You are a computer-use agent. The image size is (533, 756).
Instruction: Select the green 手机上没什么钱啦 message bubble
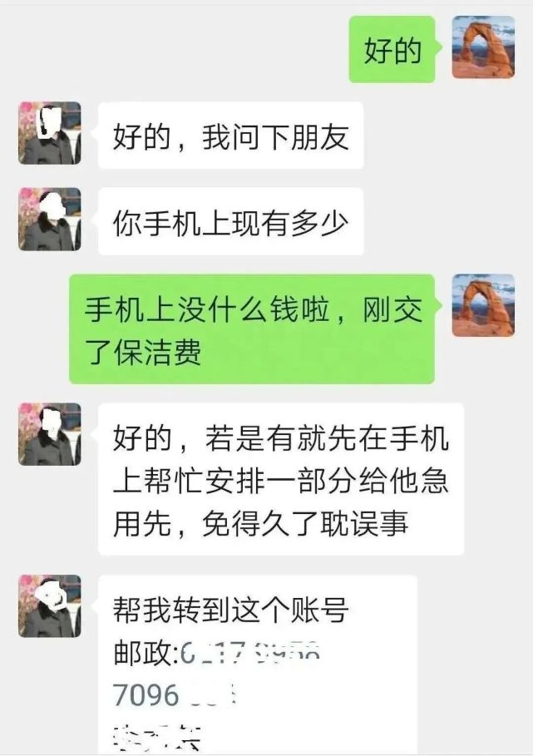[x=252, y=329]
